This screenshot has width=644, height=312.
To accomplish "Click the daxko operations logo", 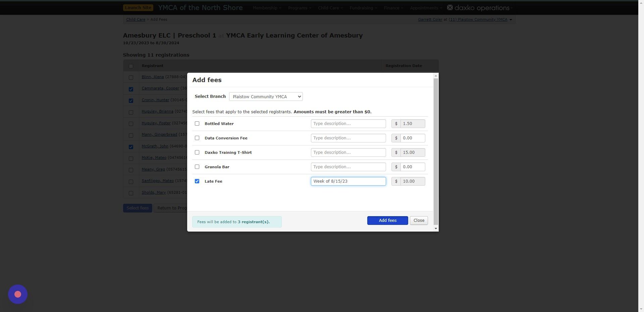I will pyautogui.click(x=480, y=8).
